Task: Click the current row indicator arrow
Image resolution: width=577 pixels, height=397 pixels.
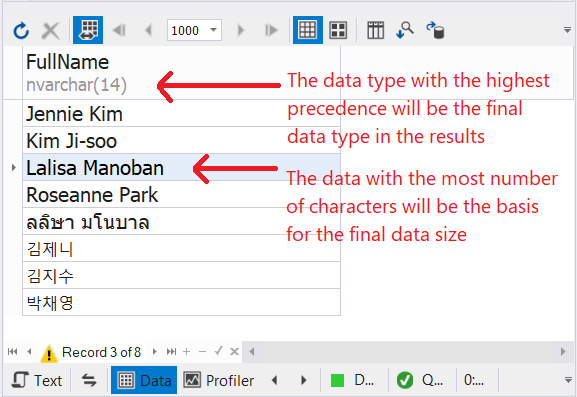Action: [x=14, y=168]
